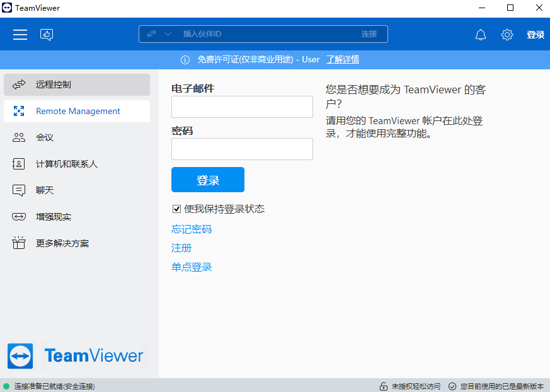
Task: Uncheck 使我保持登录状态
Action: pos(176,209)
